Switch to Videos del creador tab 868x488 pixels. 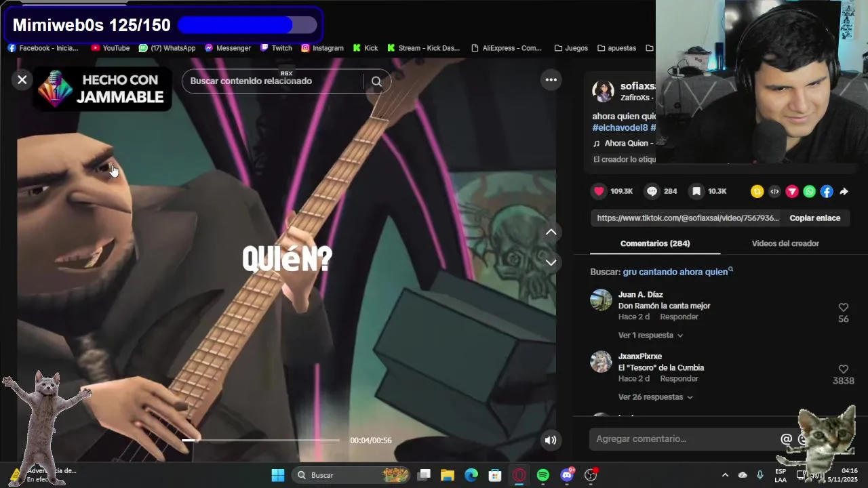(x=785, y=243)
